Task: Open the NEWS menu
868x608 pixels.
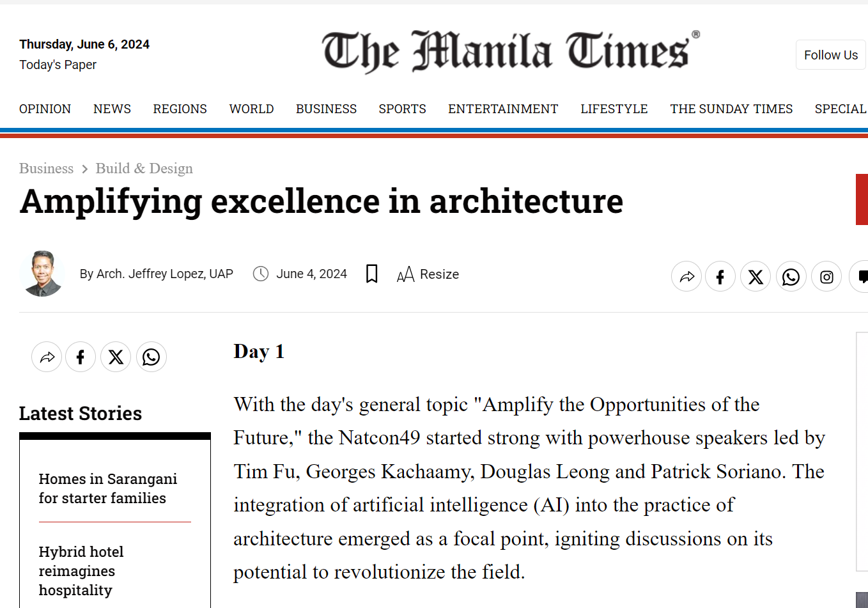Action: click(112, 109)
